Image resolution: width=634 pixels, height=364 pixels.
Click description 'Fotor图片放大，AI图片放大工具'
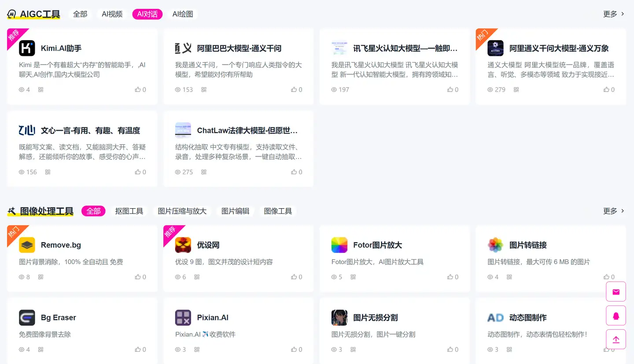[x=377, y=262]
